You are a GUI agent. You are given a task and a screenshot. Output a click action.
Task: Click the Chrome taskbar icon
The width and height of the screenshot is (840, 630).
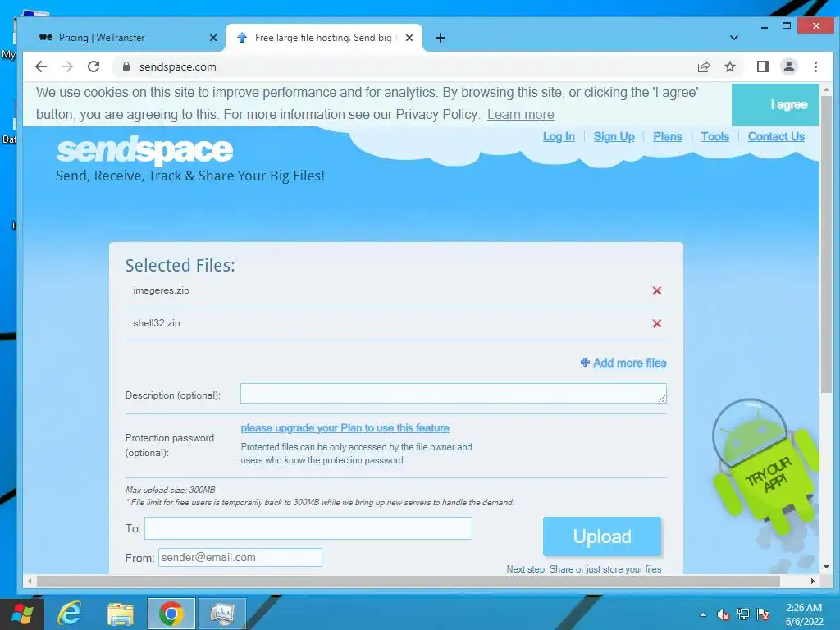coord(171,614)
